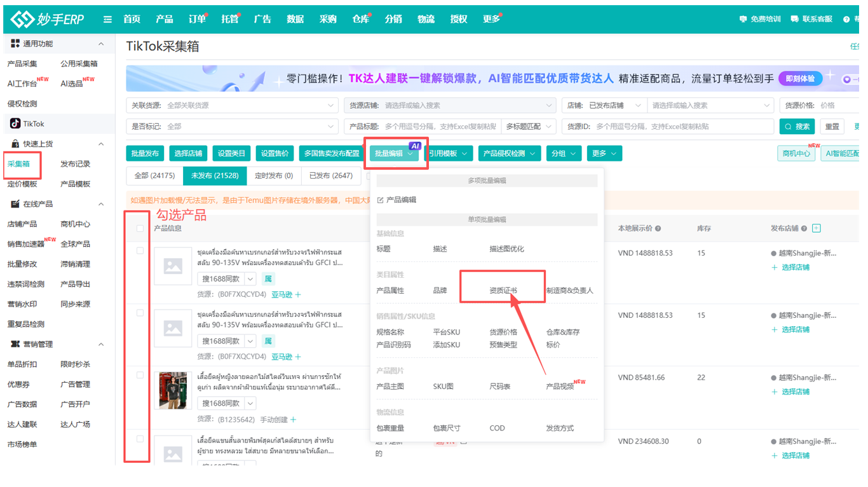The height and width of the screenshot is (487, 868).
Task: Click the 批量发布 button
Action: click(x=145, y=153)
